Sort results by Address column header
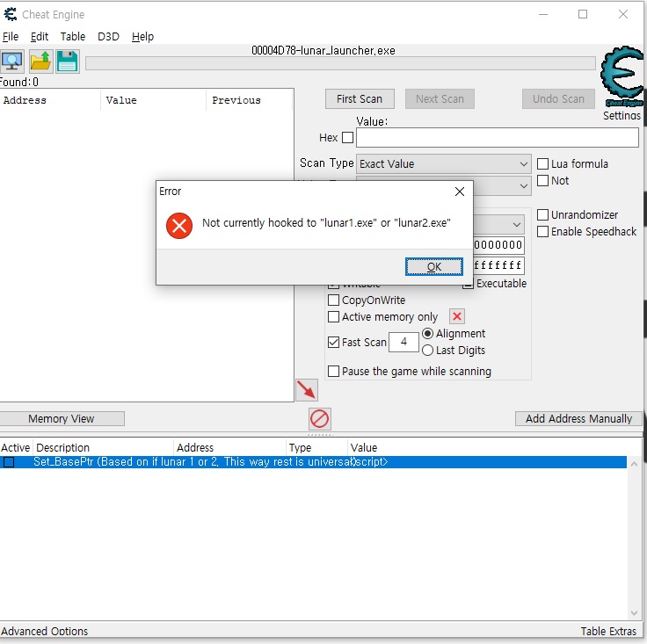 [50, 100]
